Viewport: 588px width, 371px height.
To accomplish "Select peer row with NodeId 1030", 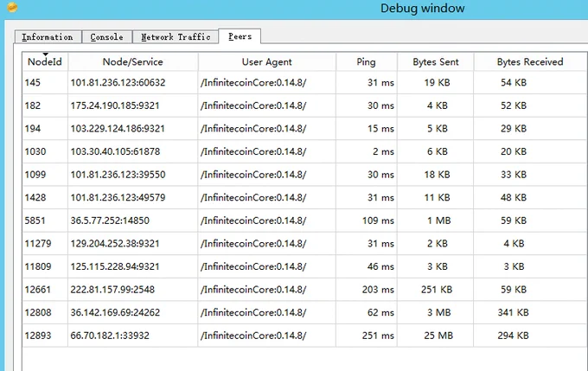I will point(304,151).
